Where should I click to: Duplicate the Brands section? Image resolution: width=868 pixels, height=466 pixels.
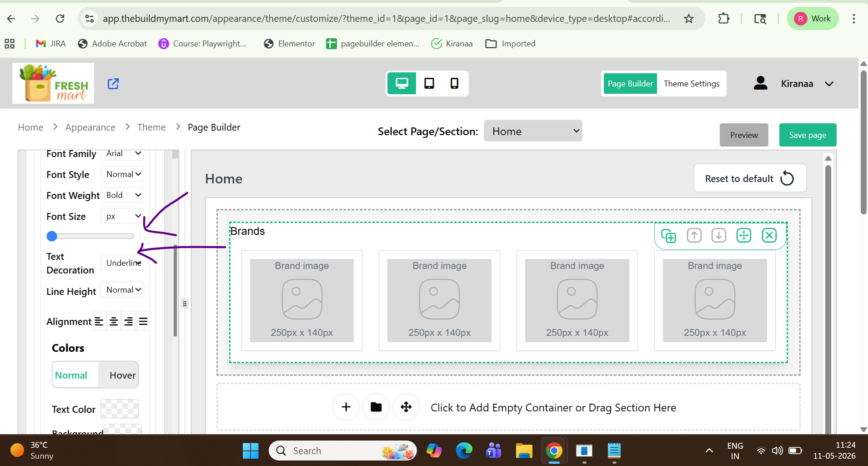(x=668, y=236)
